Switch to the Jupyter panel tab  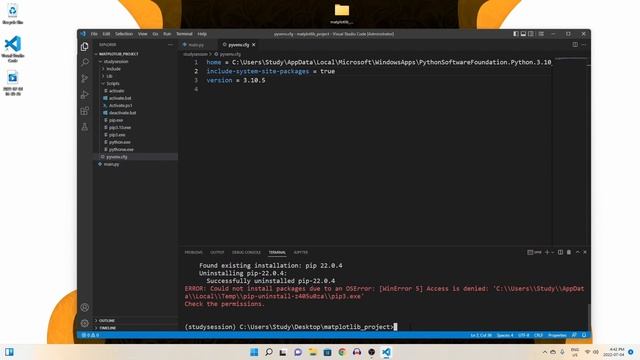click(x=301, y=253)
